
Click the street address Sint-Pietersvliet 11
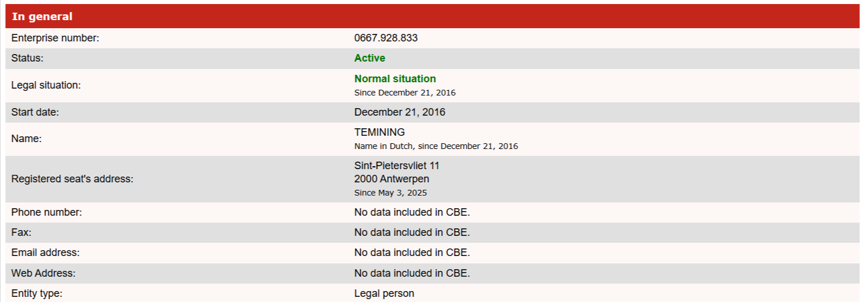(397, 166)
